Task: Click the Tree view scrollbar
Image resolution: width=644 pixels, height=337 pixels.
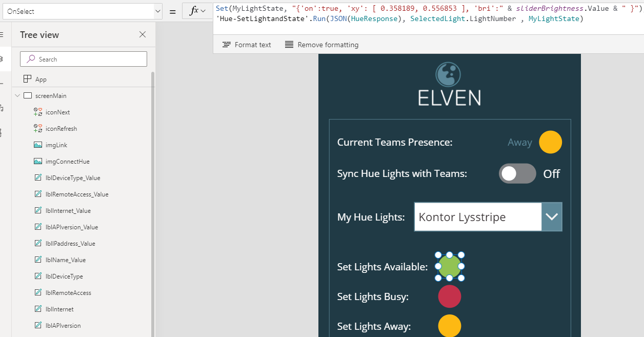Action: pyautogui.click(x=152, y=204)
